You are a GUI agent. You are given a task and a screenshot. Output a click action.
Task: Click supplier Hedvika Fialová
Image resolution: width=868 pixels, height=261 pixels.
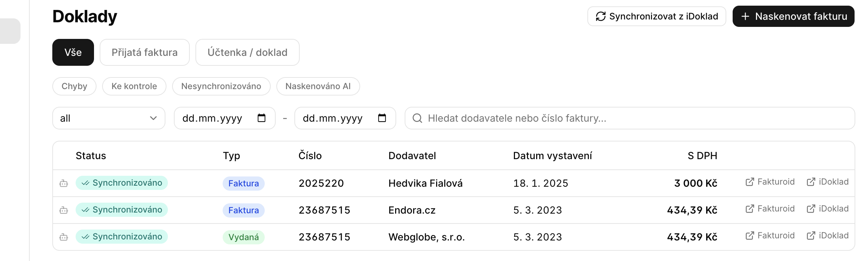(x=426, y=183)
